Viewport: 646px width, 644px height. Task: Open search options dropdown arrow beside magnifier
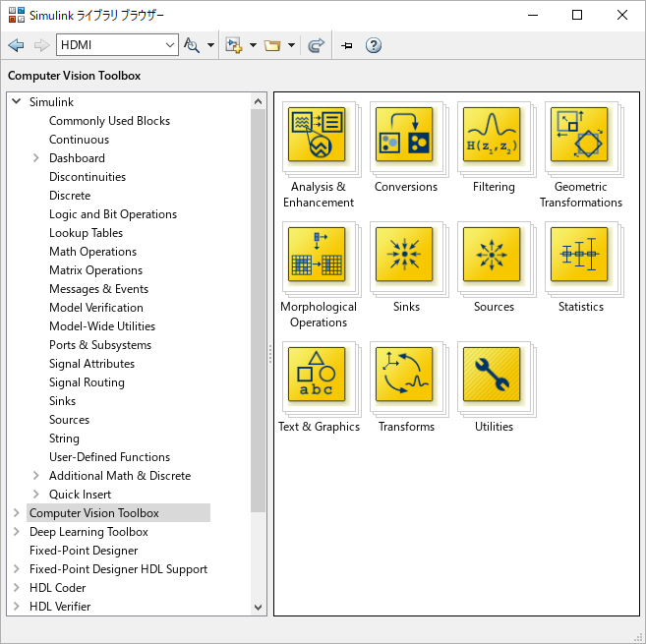pos(210,45)
